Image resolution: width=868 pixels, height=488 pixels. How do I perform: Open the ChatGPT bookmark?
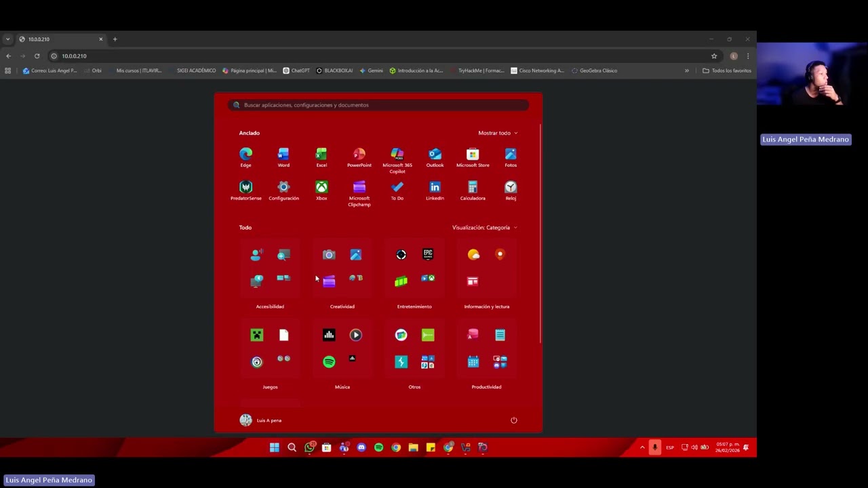(x=296, y=70)
